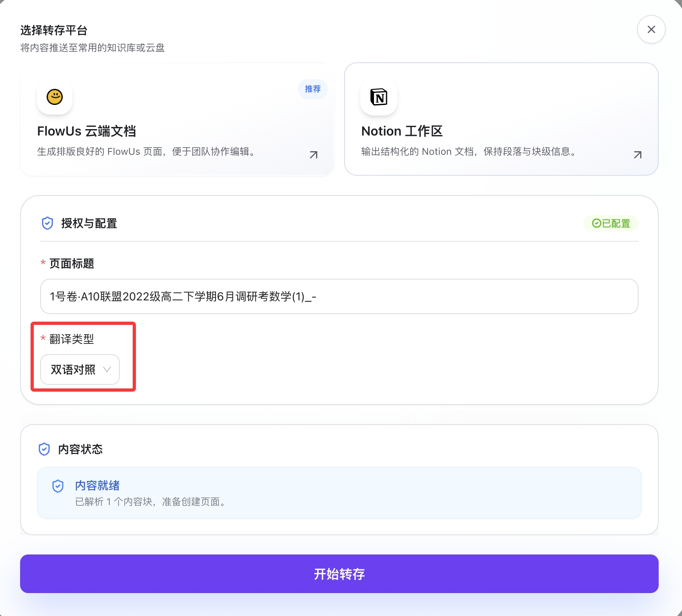
Task: Collapse the 授权与配置 section
Action: [x=89, y=223]
